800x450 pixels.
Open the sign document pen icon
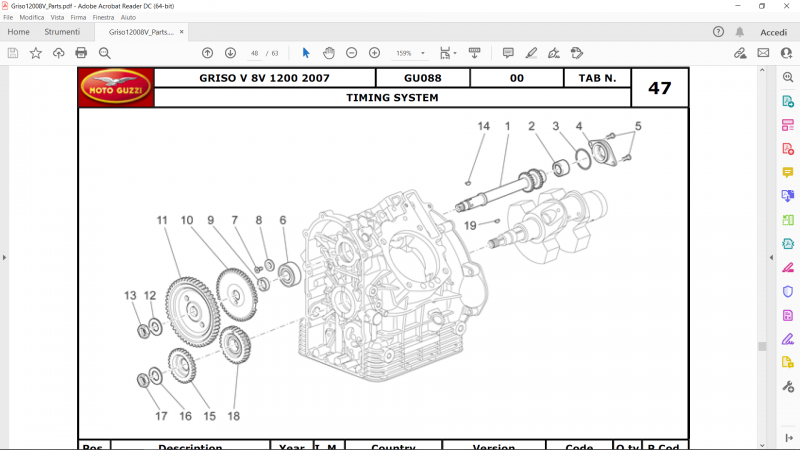click(x=554, y=53)
